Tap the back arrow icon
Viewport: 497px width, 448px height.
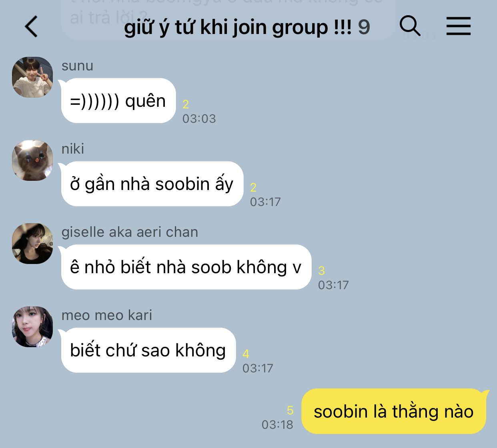pyautogui.click(x=31, y=27)
